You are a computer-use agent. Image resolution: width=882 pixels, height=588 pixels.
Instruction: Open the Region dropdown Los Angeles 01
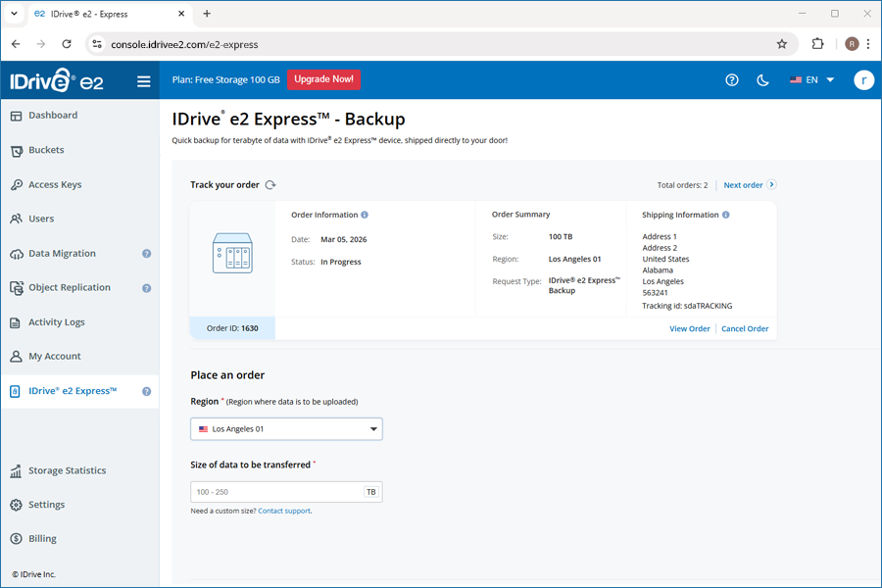point(286,429)
